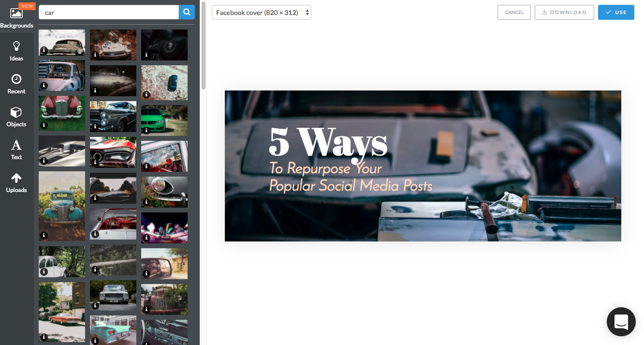Viewport: 644px width, 345px height.
Task: Choose the side mirror reflection thumbnail
Action: point(164,264)
